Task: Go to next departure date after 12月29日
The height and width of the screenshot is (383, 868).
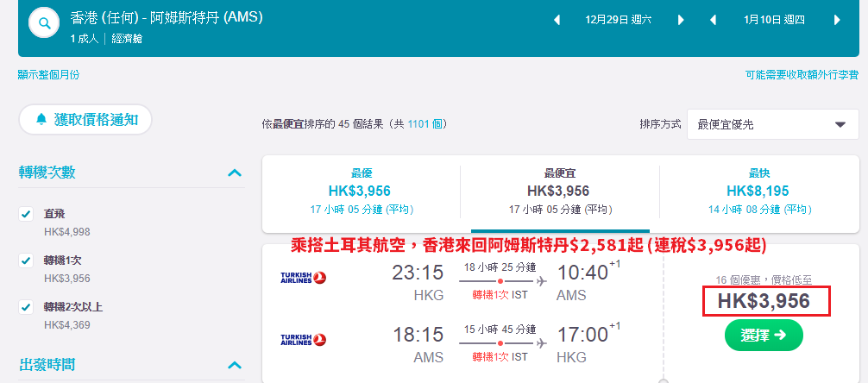Action: tap(681, 21)
